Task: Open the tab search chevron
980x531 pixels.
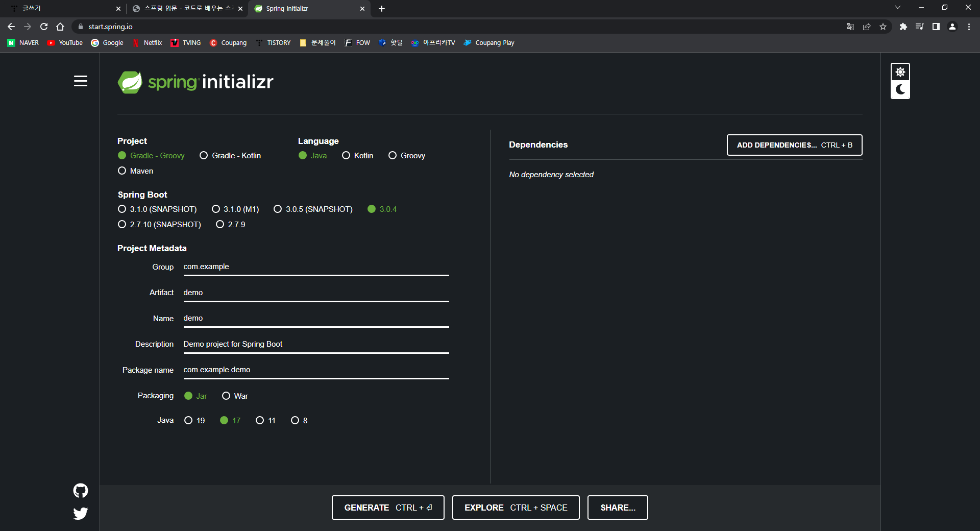Action: pyautogui.click(x=898, y=8)
